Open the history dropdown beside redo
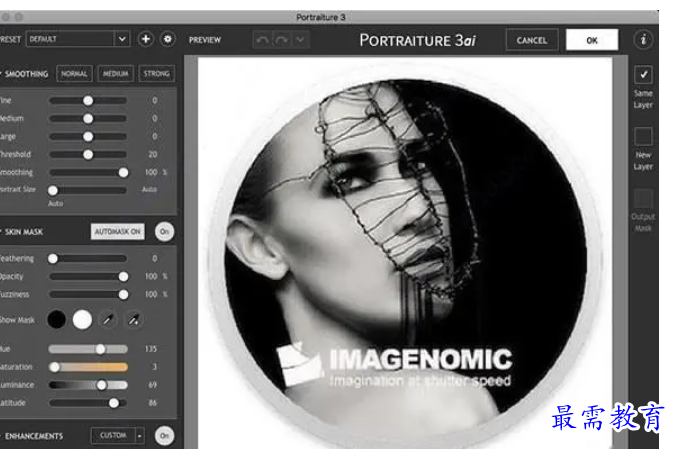This screenshot has width=673, height=449. pos(300,40)
